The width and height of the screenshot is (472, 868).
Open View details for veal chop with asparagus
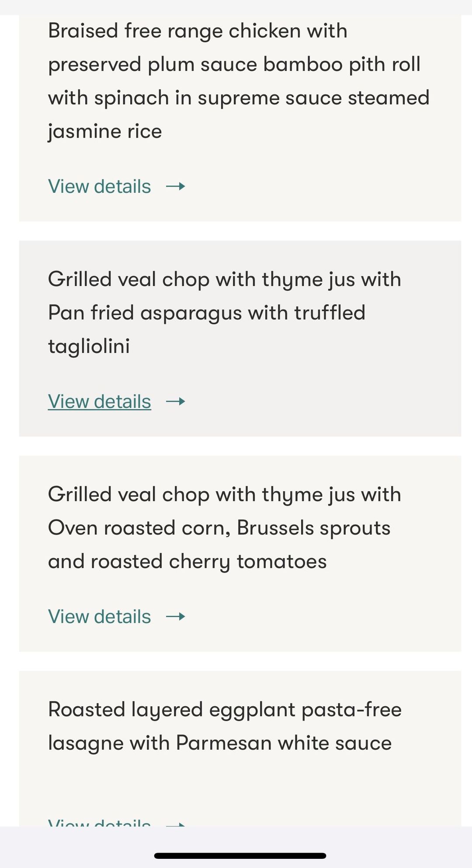click(x=100, y=402)
